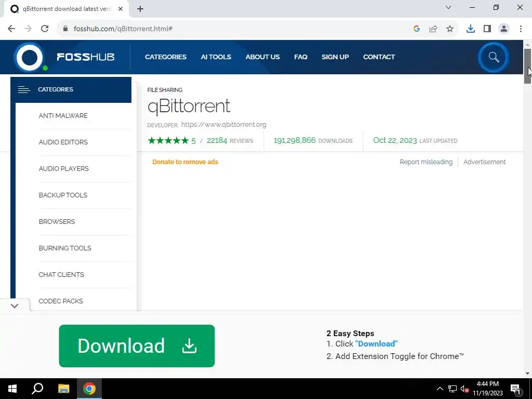
Task: Click the 191,298,866 downloads count
Action: (295, 140)
